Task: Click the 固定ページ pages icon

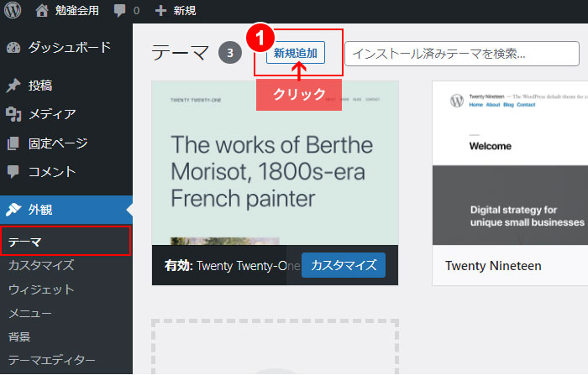Action: click(x=13, y=143)
